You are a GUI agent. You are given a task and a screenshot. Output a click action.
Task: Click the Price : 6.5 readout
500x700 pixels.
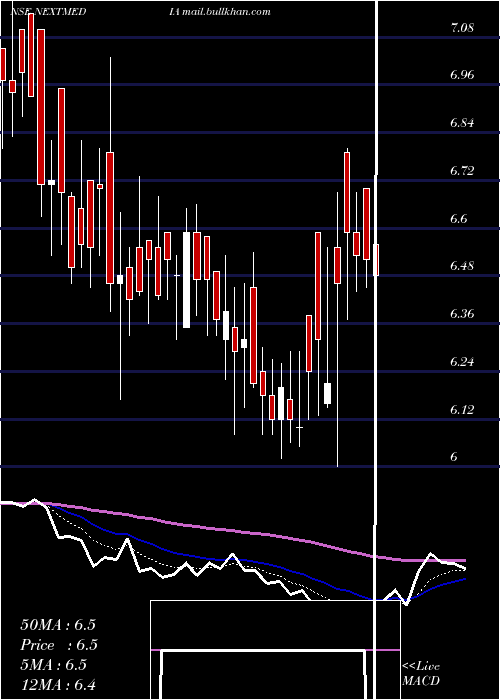click(x=59, y=645)
